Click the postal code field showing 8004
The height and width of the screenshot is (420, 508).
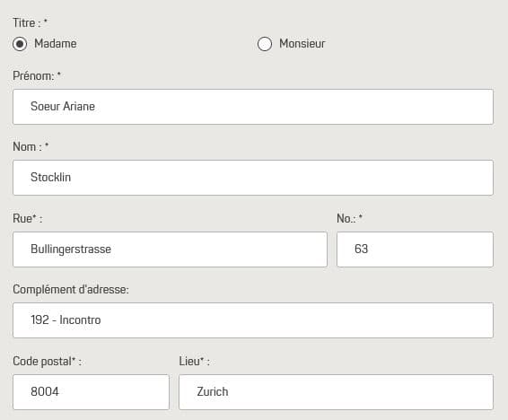click(x=91, y=392)
